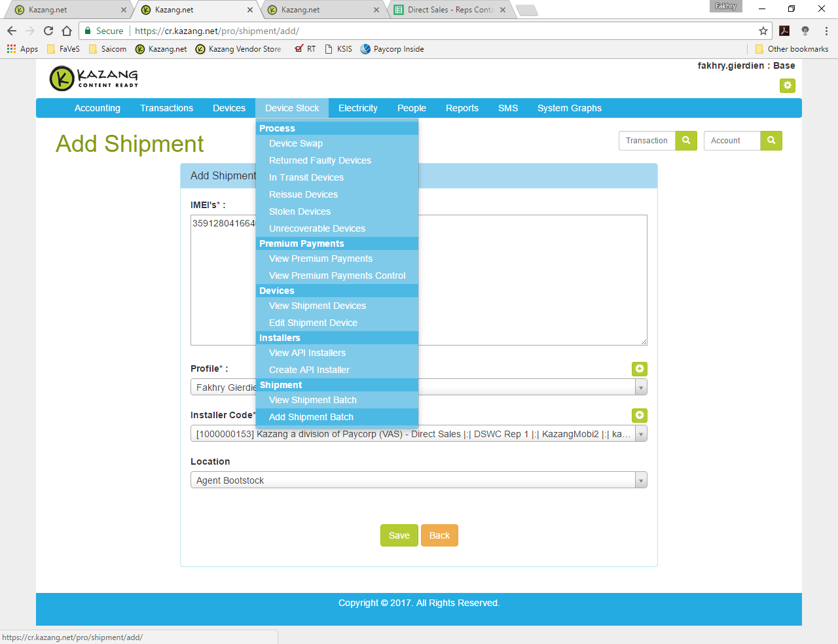838x644 pixels.
Task: Open Other bookmarks folder
Action: [x=792, y=49]
